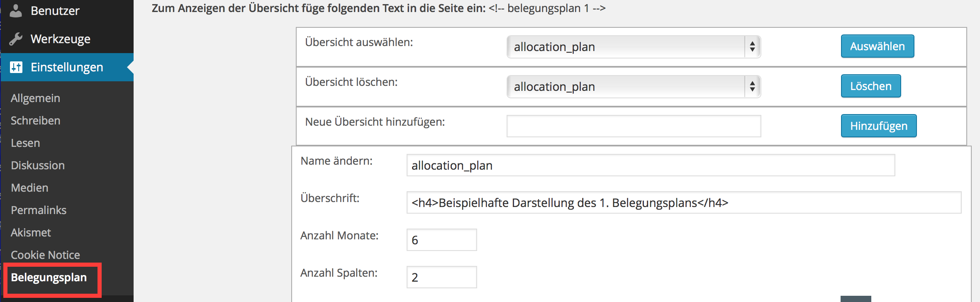Open the Übersicht löschen dropdown

[634, 87]
